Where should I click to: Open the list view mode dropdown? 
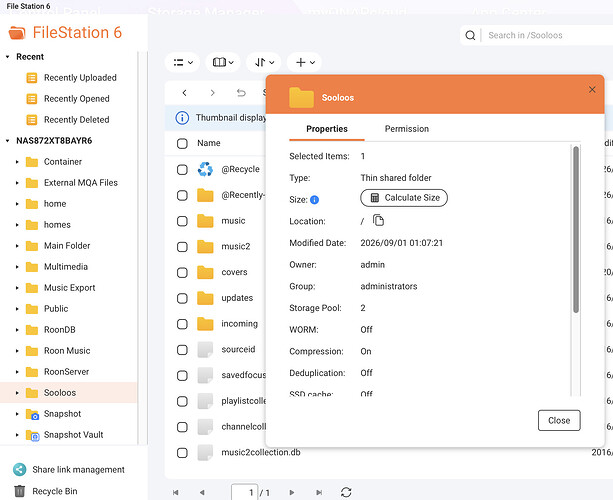183,63
